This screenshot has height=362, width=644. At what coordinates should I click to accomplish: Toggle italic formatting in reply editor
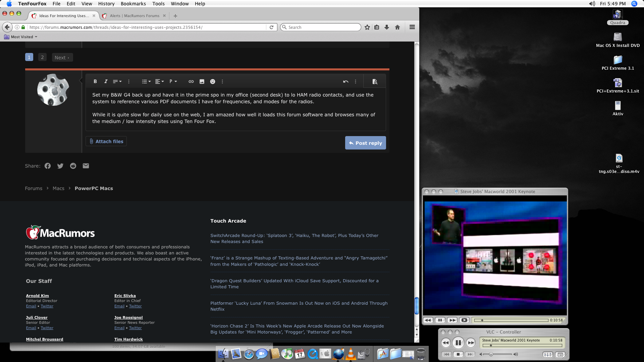(106, 81)
